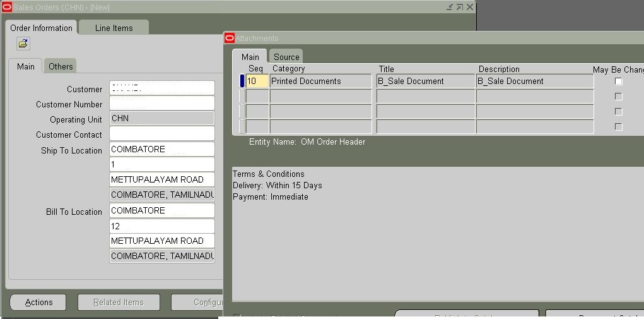Click the empty fourth-row Description cell

(535, 127)
